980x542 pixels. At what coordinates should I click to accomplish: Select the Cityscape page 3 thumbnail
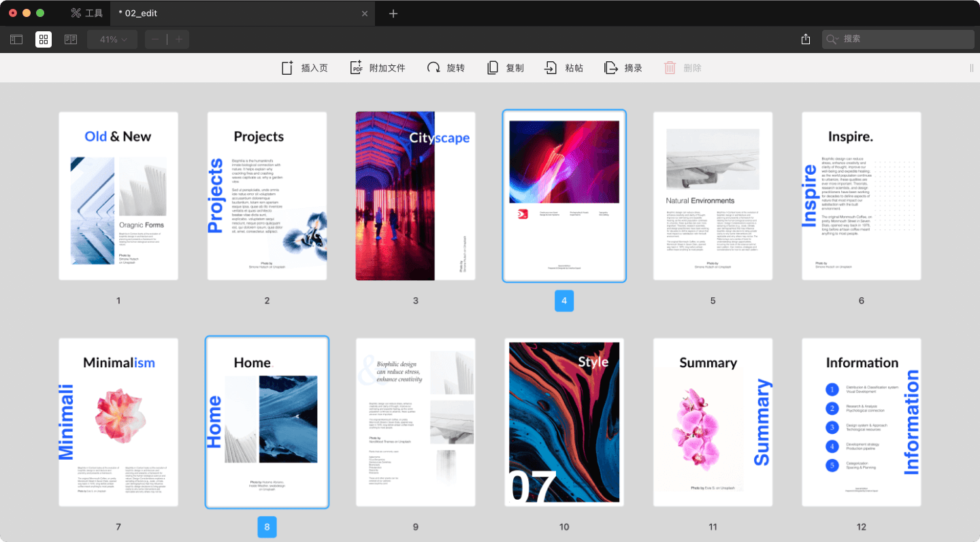coord(415,196)
